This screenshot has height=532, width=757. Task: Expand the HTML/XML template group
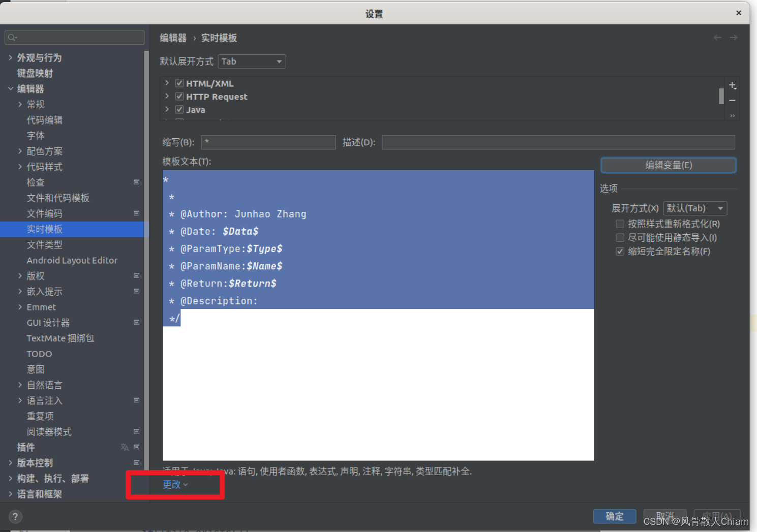[167, 82]
